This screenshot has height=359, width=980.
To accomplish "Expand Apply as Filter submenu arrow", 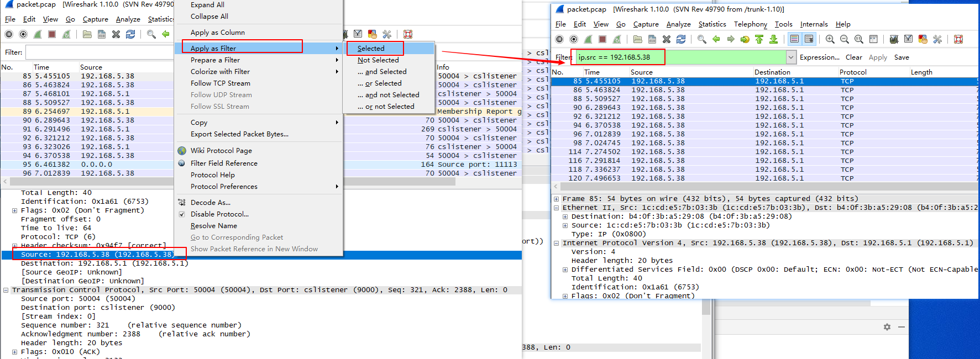I will point(337,49).
